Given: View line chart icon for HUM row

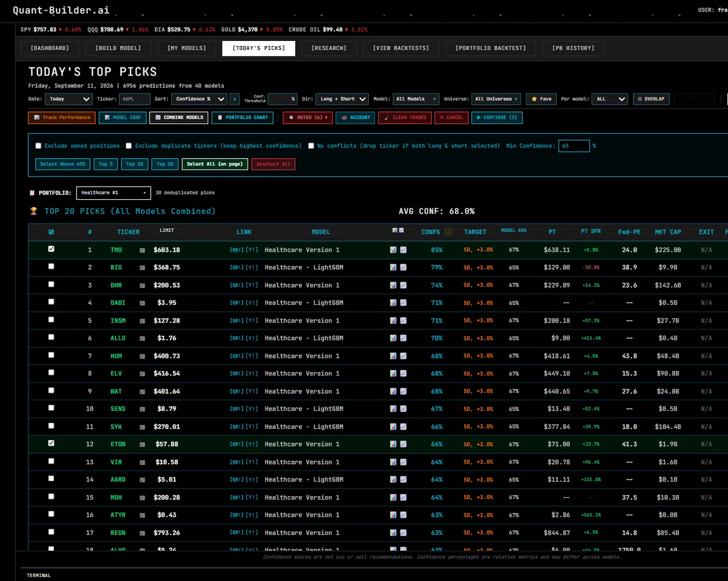Looking at the screenshot, I should pyautogui.click(x=403, y=356).
